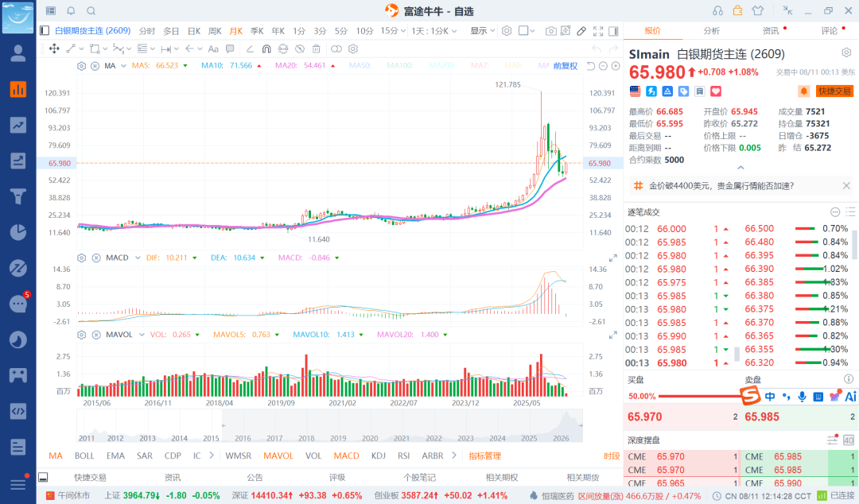The height and width of the screenshot is (504, 859).
Task: Select the text annotation Aa tool
Action: pyautogui.click(x=213, y=48)
